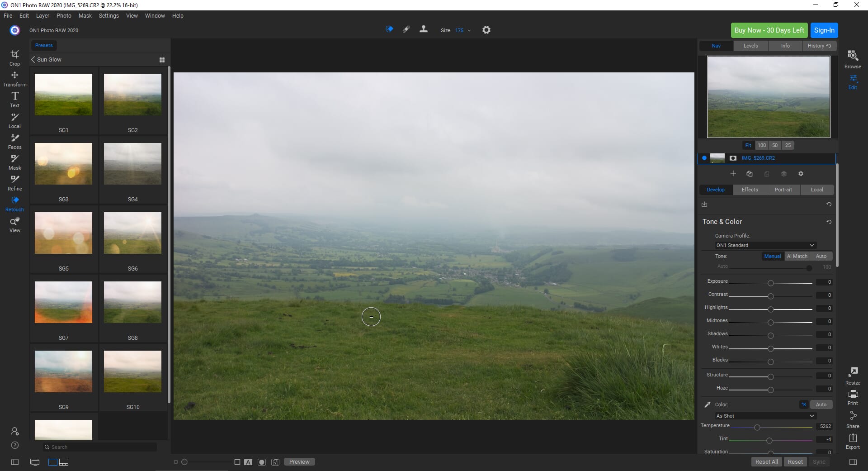Select the Crop tool

[x=14, y=57]
